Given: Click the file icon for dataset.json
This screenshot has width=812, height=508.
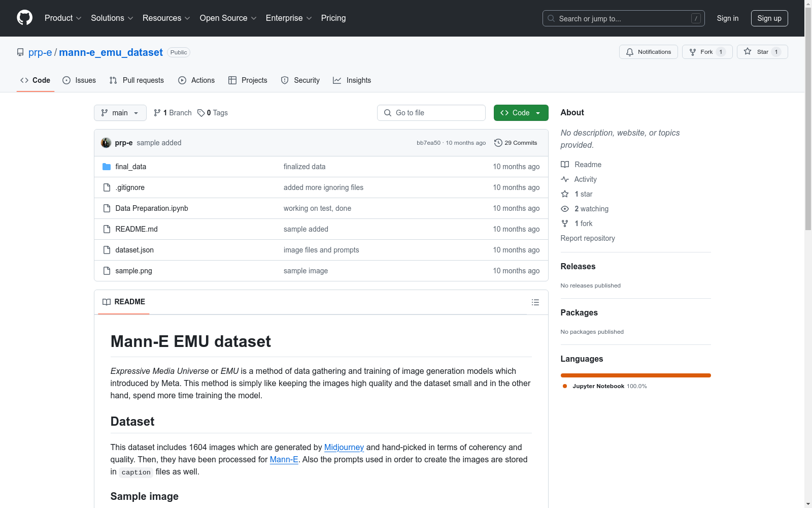Looking at the screenshot, I should pyautogui.click(x=107, y=250).
